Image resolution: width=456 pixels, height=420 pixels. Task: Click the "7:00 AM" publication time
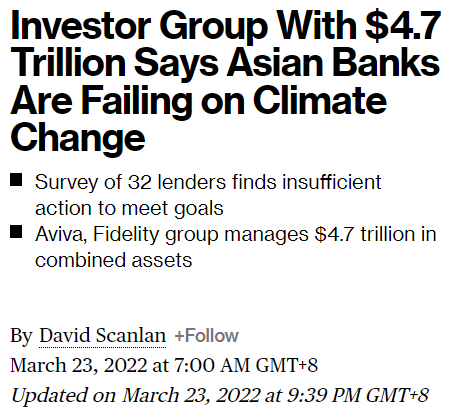(212, 365)
